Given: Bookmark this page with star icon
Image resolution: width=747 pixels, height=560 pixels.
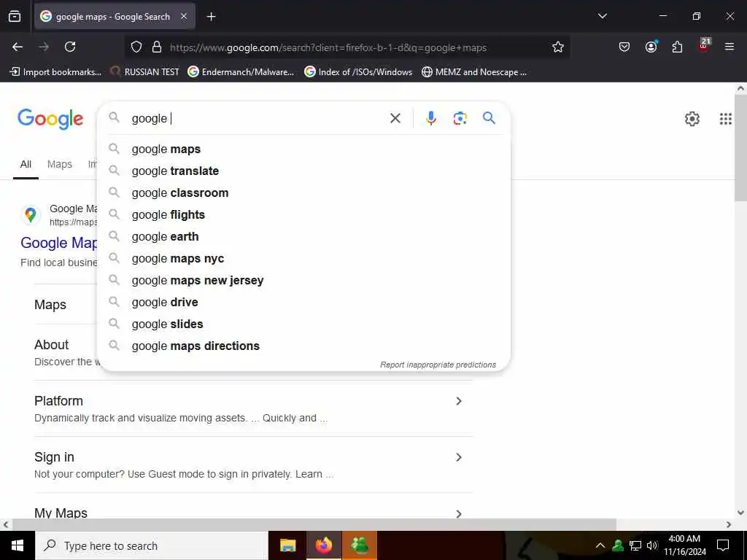Looking at the screenshot, I should pyautogui.click(x=558, y=47).
